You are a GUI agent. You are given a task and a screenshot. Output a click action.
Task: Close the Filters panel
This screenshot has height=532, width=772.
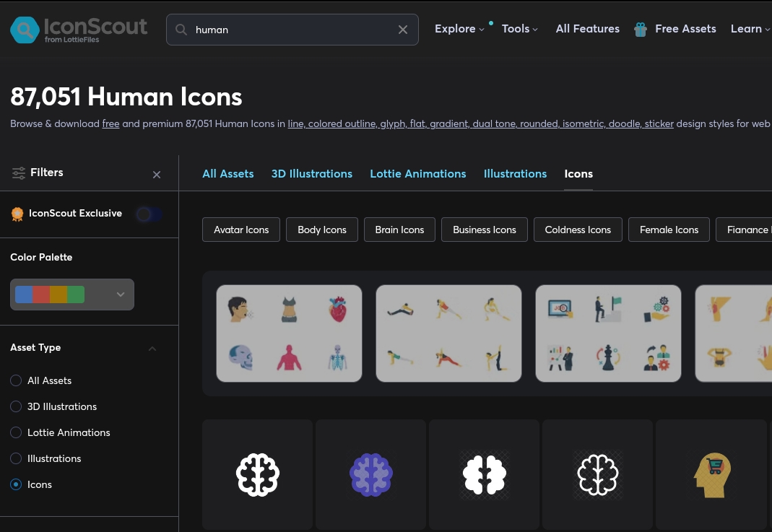157,175
